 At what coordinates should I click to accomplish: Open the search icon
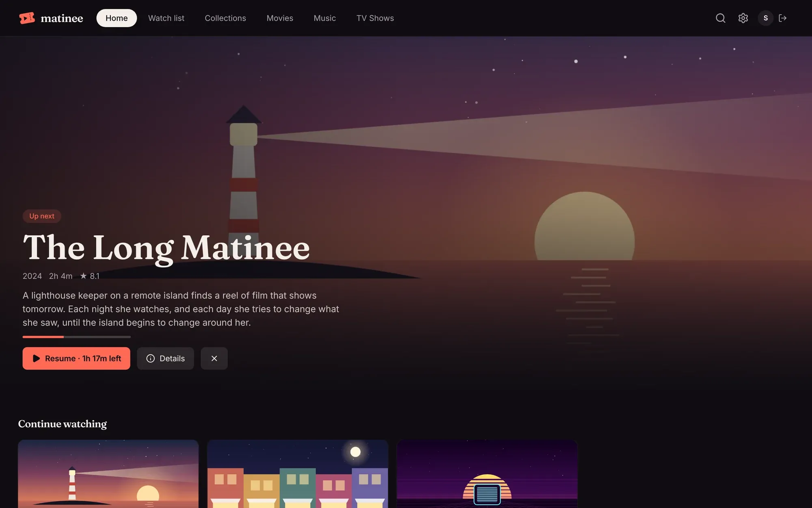tap(720, 18)
